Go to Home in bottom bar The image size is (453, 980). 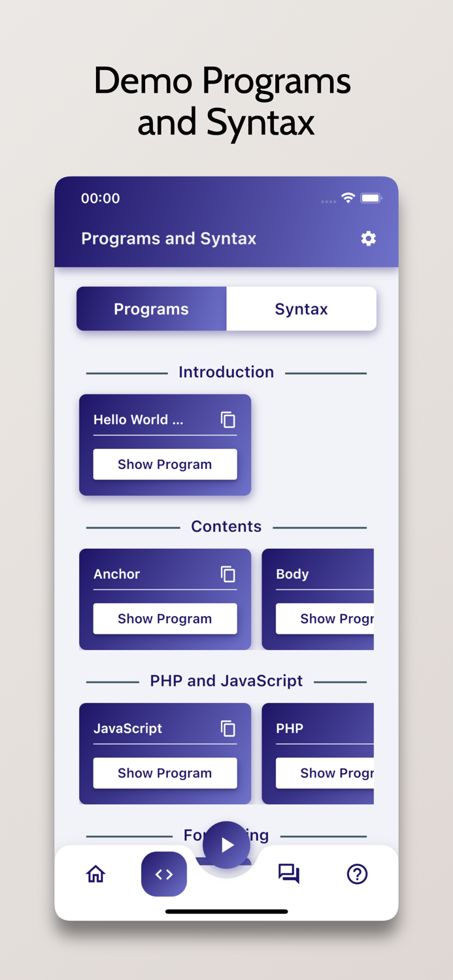click(96, 874)
